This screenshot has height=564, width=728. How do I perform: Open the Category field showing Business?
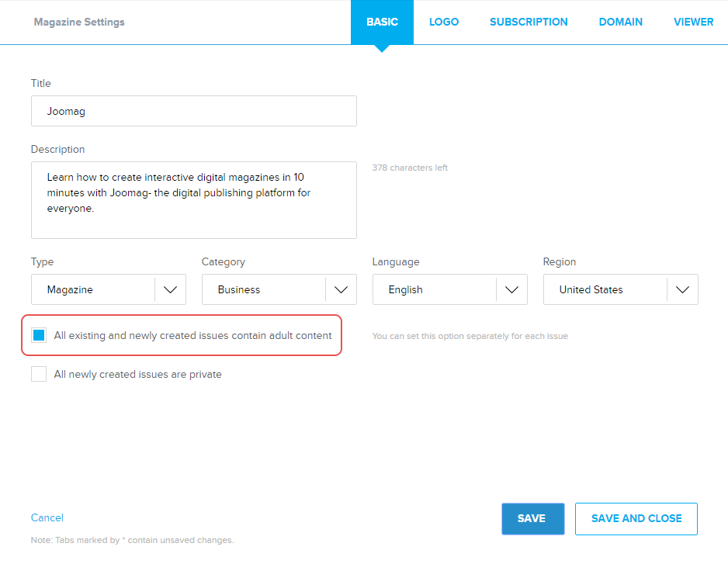(x=264, y=289)
